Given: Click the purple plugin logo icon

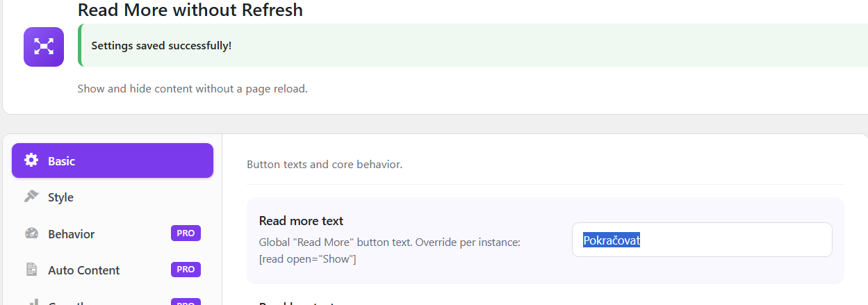Looking at the screenshot, I should pyautogui.click(x=44, y=47).
